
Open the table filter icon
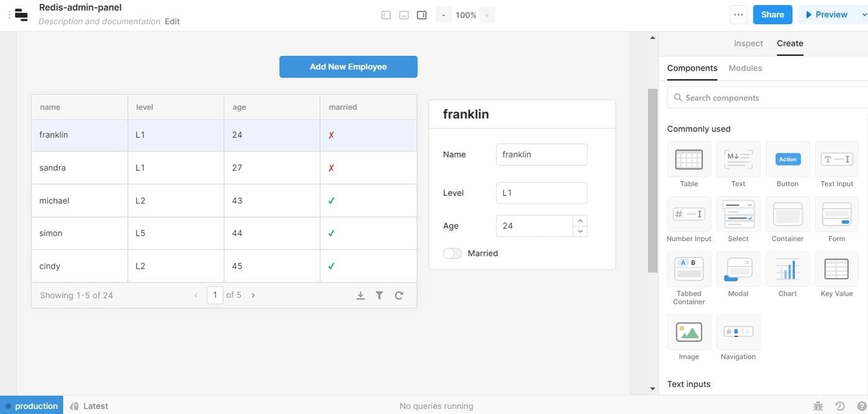click(x=379, y=296)
